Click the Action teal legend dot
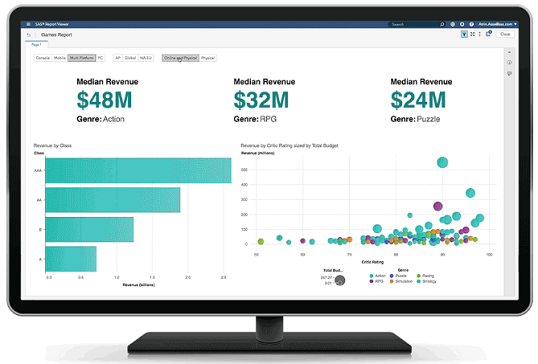Screen dimensions: 538x364 tap(371, 276)
